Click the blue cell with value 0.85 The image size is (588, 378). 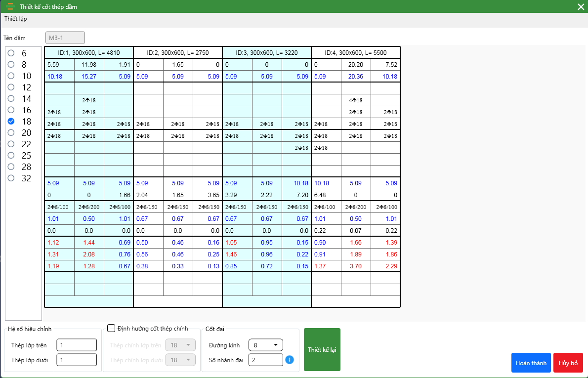click(x=237, y=266)
